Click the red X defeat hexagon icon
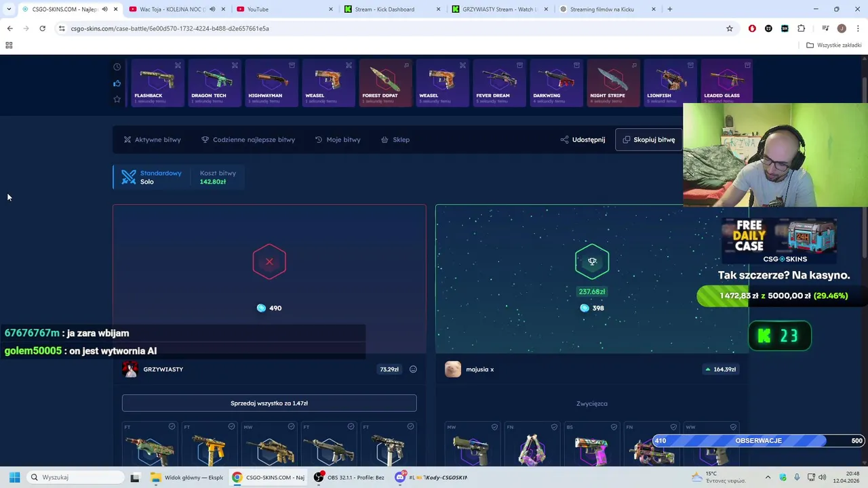Image resolution: width=868 pixels, height=488 pixels. pyautogui.click(x=269, y=262)
